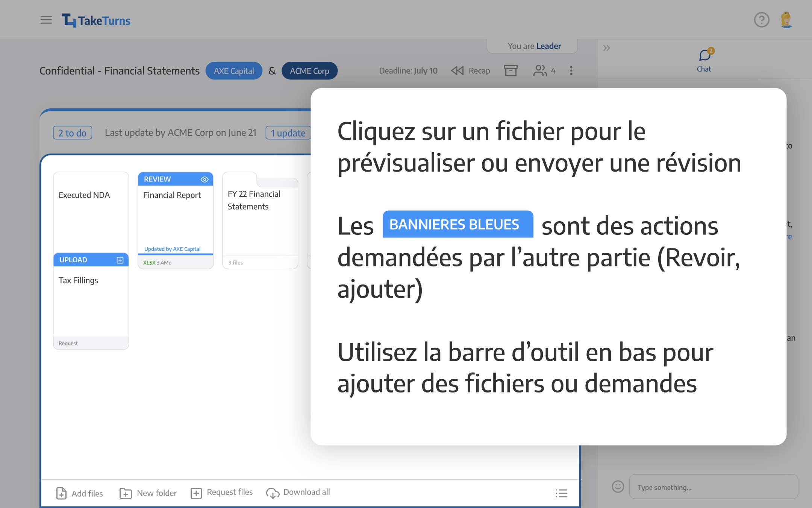
Task: Click the Request files icon in bottom bar
Action: pos(196,493)
